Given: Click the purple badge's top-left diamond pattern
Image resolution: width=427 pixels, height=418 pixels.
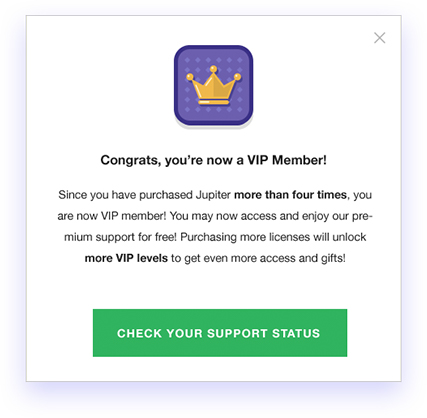Looking at the screenshot, I should pyautogui.click(x=187, y=60).
